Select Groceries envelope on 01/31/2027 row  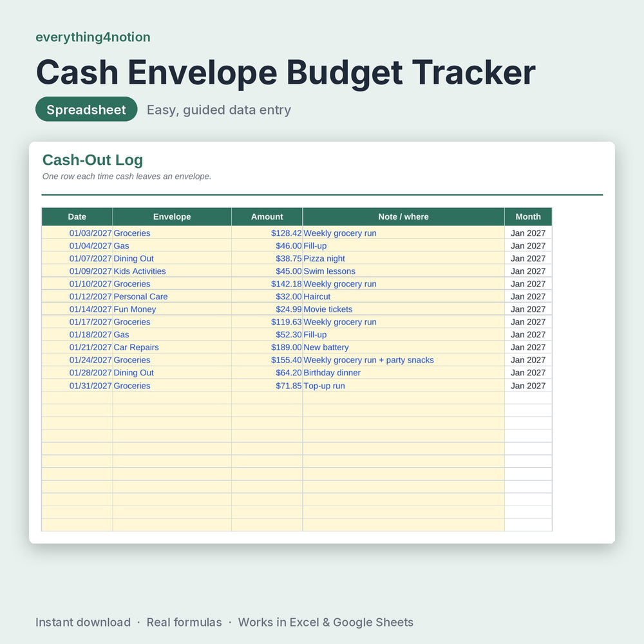tap(172, 386)
